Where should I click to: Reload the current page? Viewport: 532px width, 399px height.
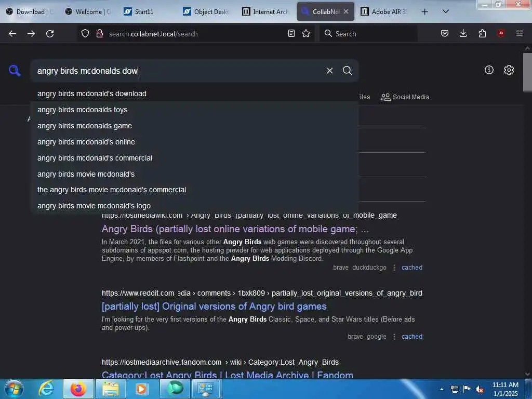point(50,34)
